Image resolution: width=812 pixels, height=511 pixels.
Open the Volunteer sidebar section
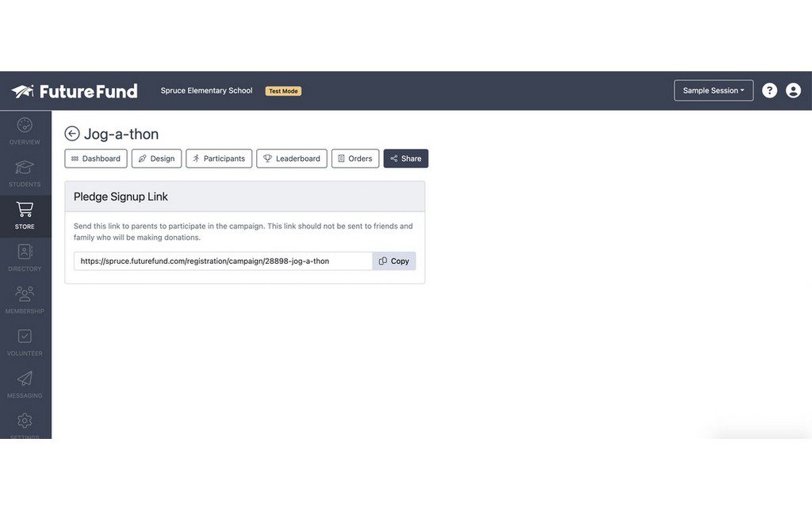coord(25,343)
